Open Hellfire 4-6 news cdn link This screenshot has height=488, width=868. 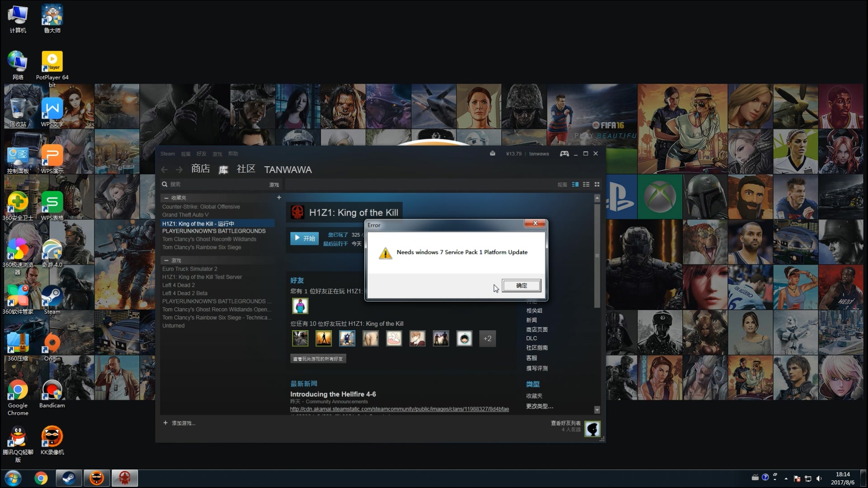pyautogui.click(x=399, y=409)
